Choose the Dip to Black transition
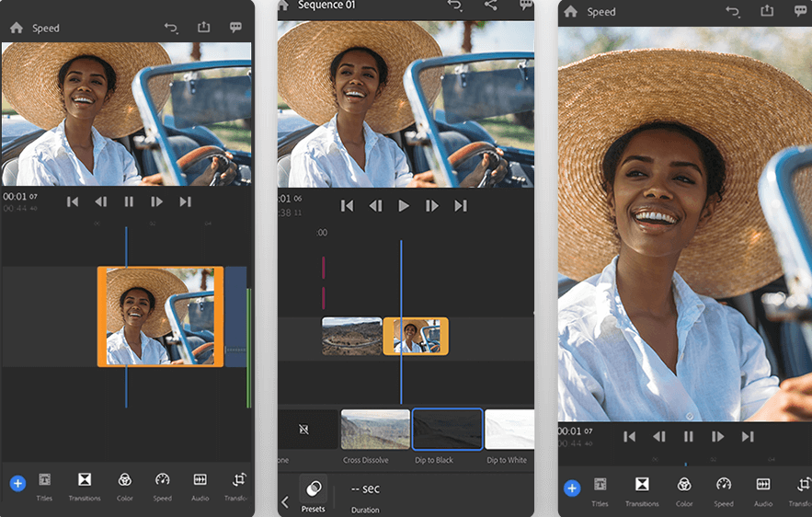This screenshot has height=517, width=812. tap(447, 429)
